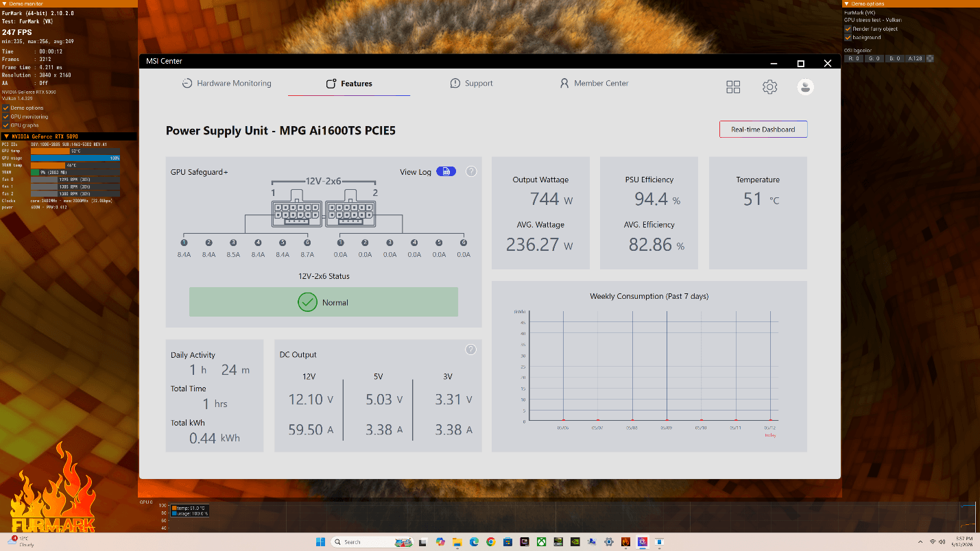Click Weekly Consumption (Past 7 days) title

[x=649, y=296]
